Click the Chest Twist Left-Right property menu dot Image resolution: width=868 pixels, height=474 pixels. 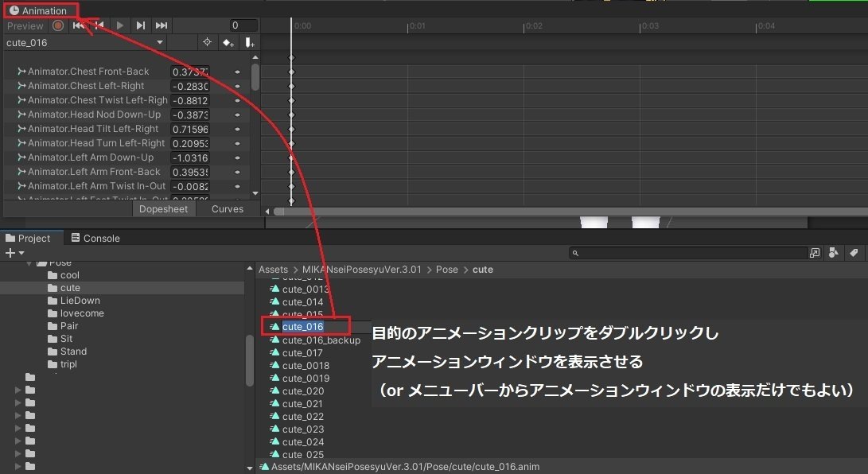point(237,101)
